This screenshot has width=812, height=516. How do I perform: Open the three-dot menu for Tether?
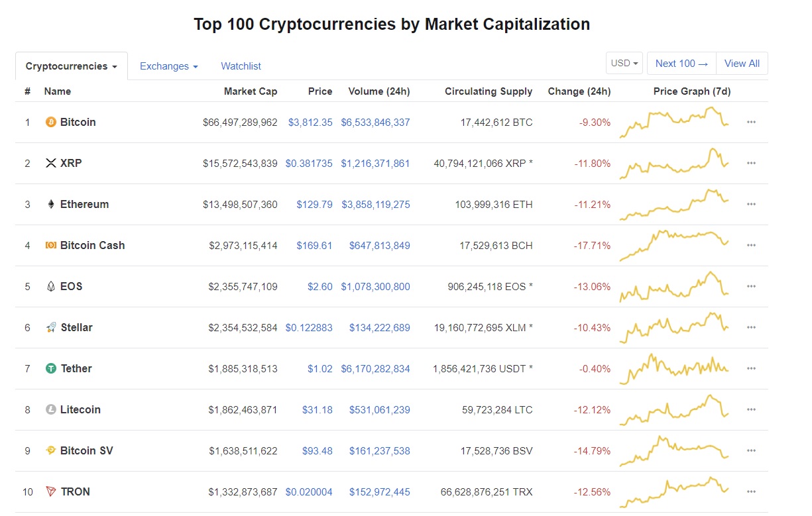point(751,368)
